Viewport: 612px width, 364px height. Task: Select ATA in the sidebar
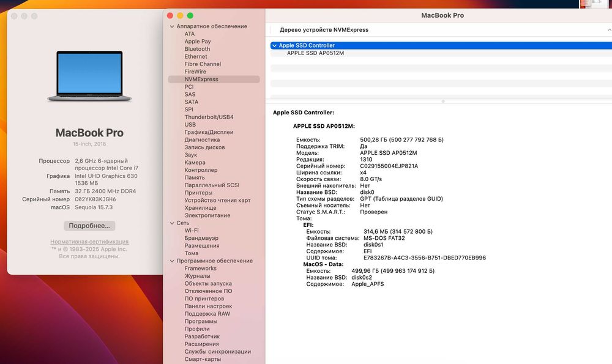(189, 34)
